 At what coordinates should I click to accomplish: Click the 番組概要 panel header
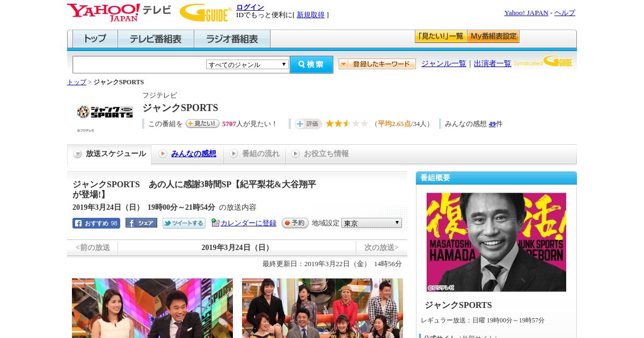click(496, 178)
